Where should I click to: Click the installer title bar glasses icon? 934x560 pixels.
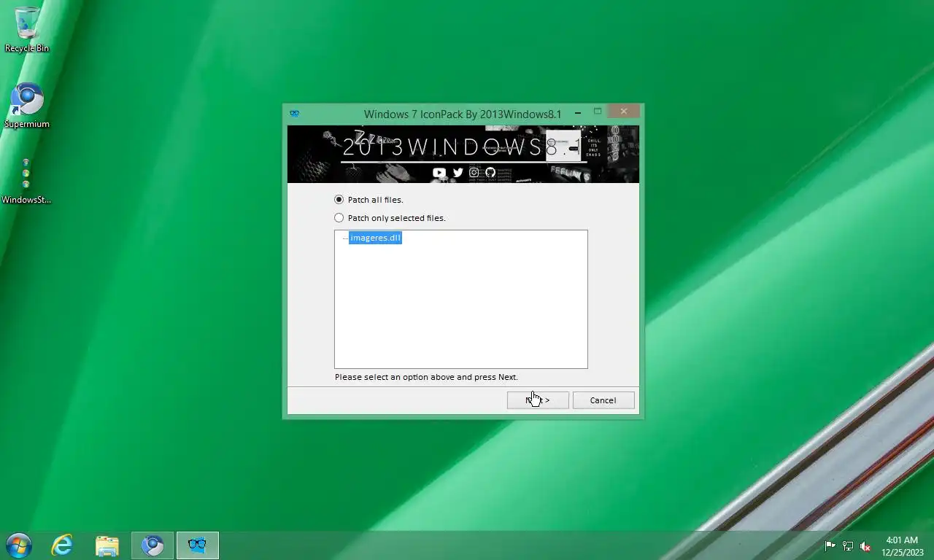pos(295,113)
